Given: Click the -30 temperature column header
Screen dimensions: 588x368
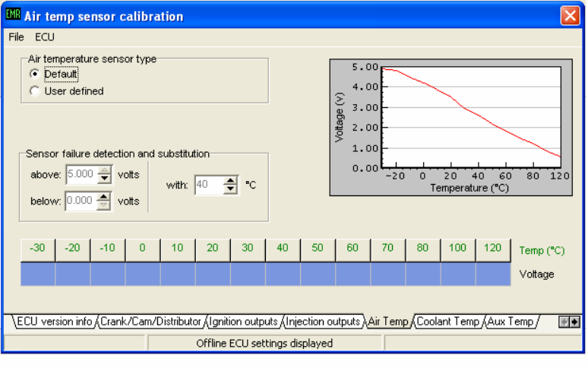Looking at the screenshot, I should pos(37,249).
